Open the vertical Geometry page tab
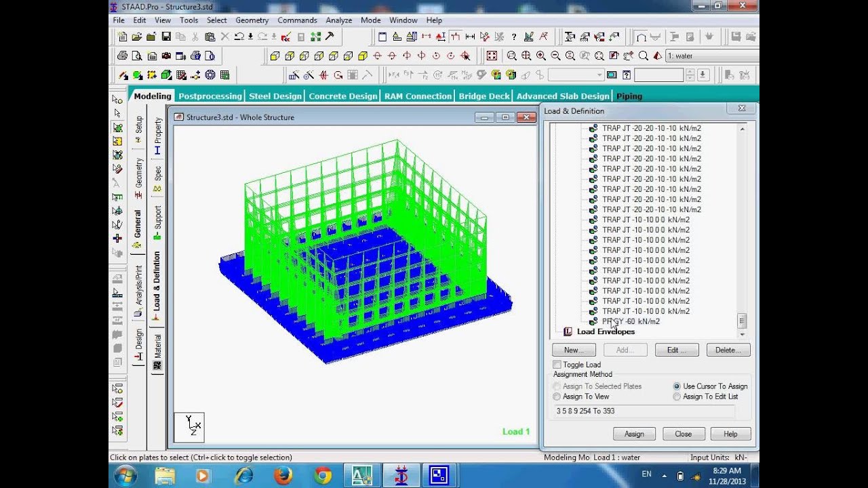 click(138, 178)
